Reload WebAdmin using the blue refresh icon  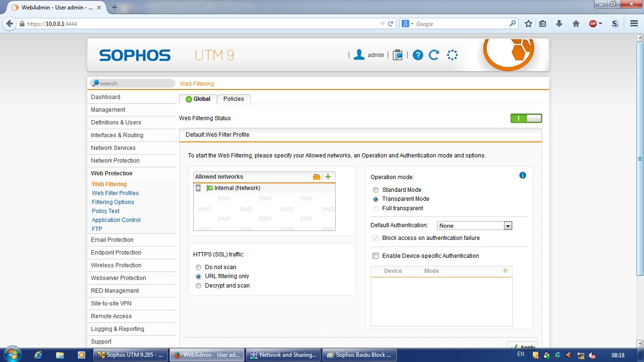coord(434,55)
